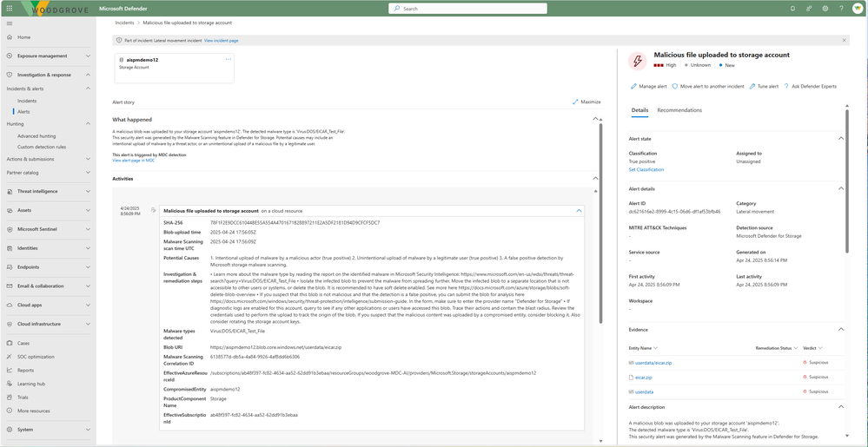Expand Cloud apps section
Screen dimensions: 868x447
tap(88, 305)
